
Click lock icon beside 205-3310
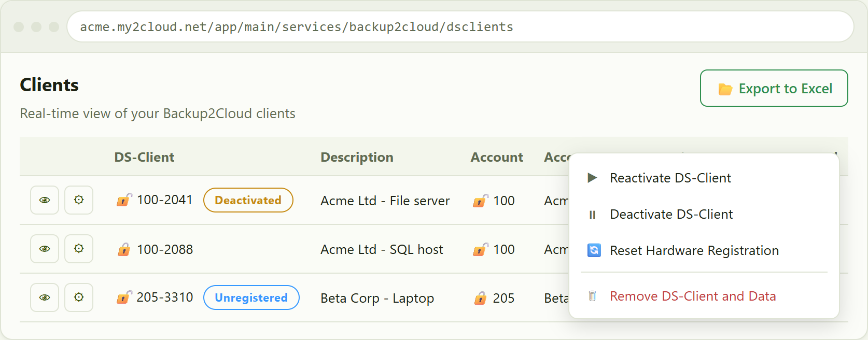click(x=124, y=297)
